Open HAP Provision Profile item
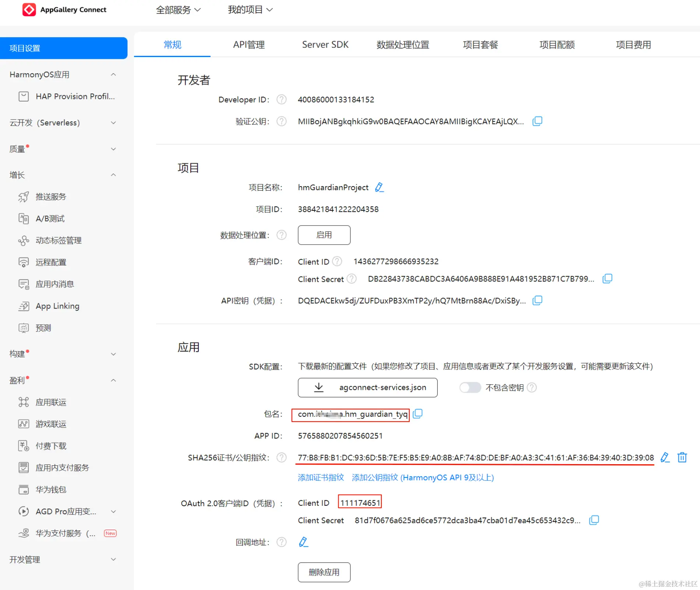 (x=66, y=96)
